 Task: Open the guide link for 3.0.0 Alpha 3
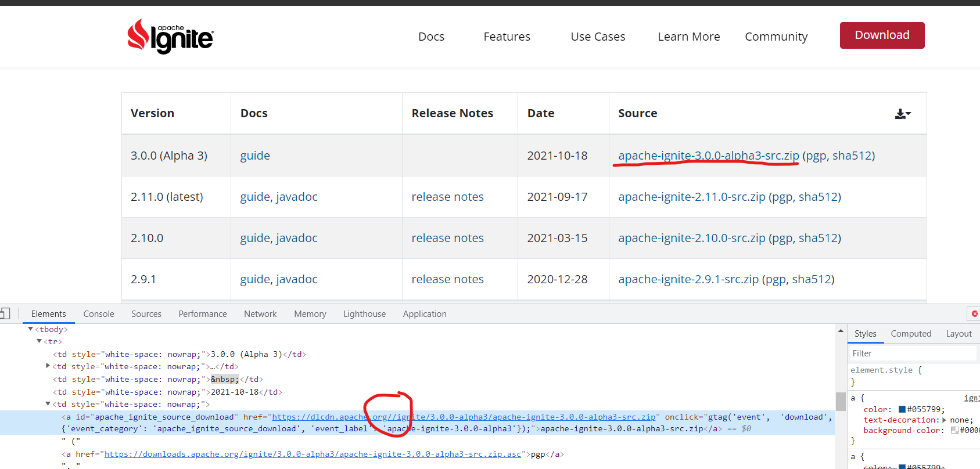click(255, 156)
